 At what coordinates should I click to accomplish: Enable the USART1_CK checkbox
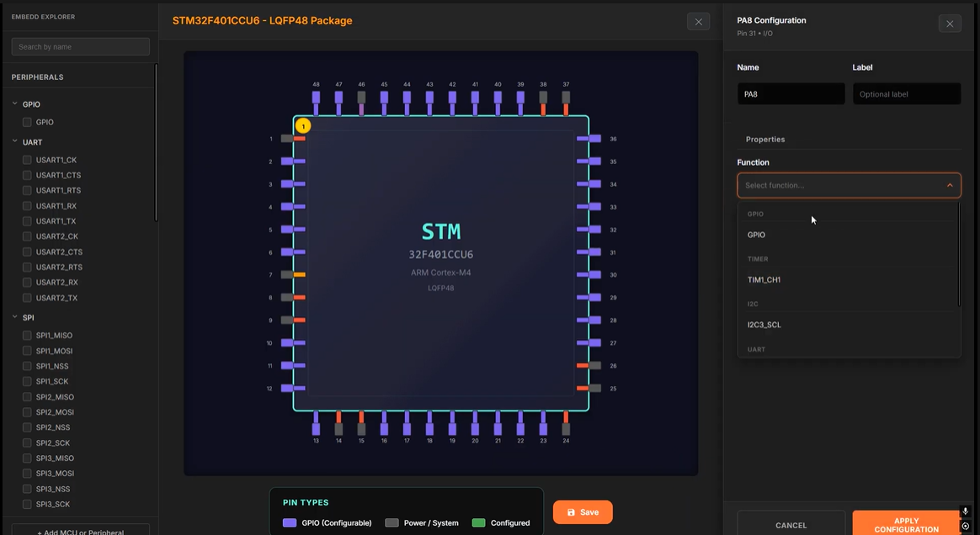coord(27,160)
